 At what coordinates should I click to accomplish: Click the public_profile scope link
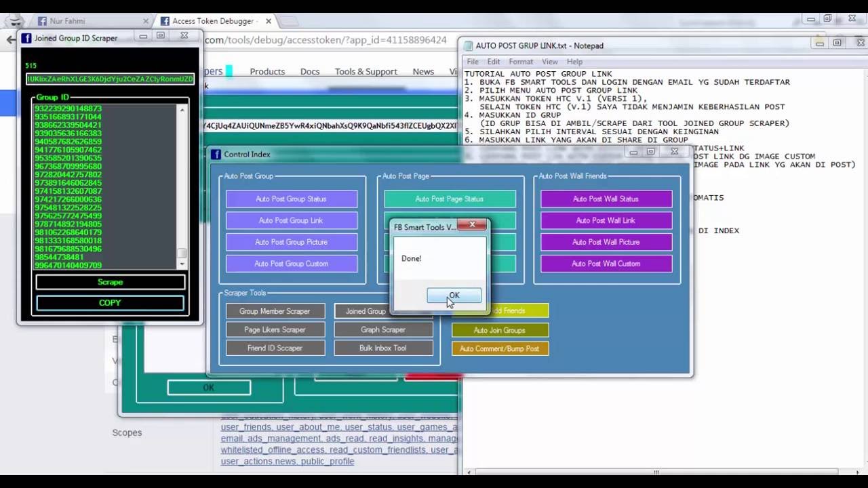(328, 461)
